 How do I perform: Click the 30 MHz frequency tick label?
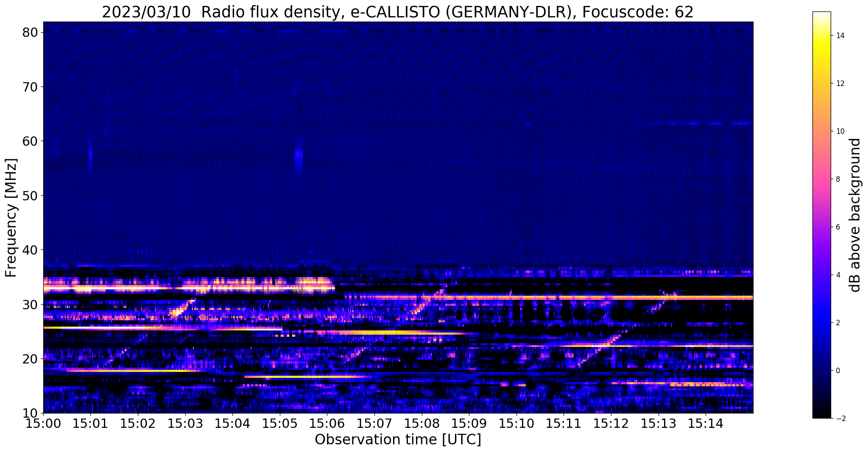(x=31, y=305)
